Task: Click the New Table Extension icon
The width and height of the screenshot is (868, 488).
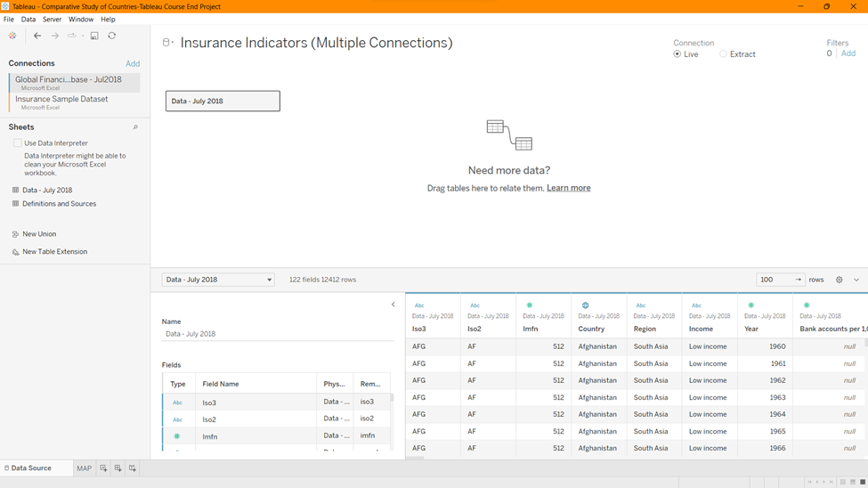Action: tap(15, 252)
